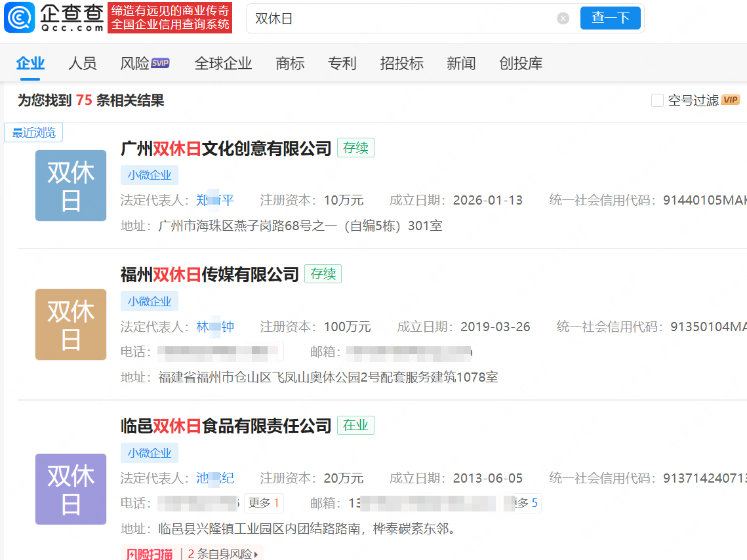Image resolution: width=747 pixels, height=560 pixels.
Task: Click 小微企业 tag under the Fuzhou company
Action: (x=149, y=301)
